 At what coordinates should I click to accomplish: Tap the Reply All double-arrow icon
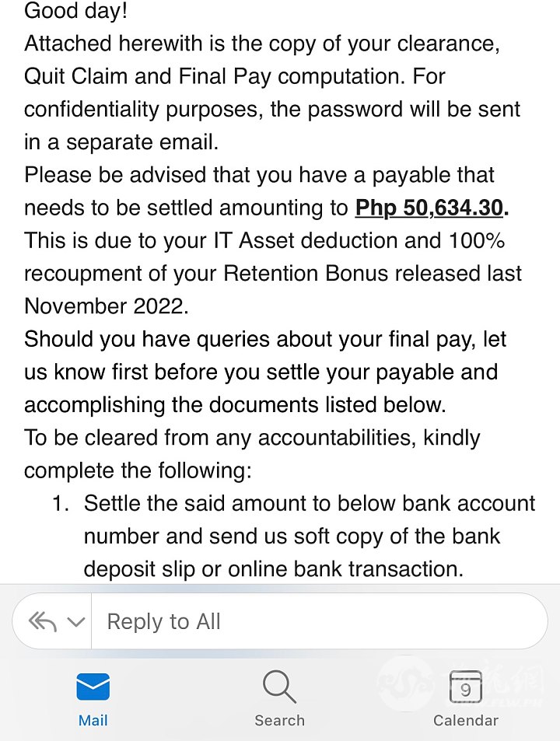tap(43, 621)
